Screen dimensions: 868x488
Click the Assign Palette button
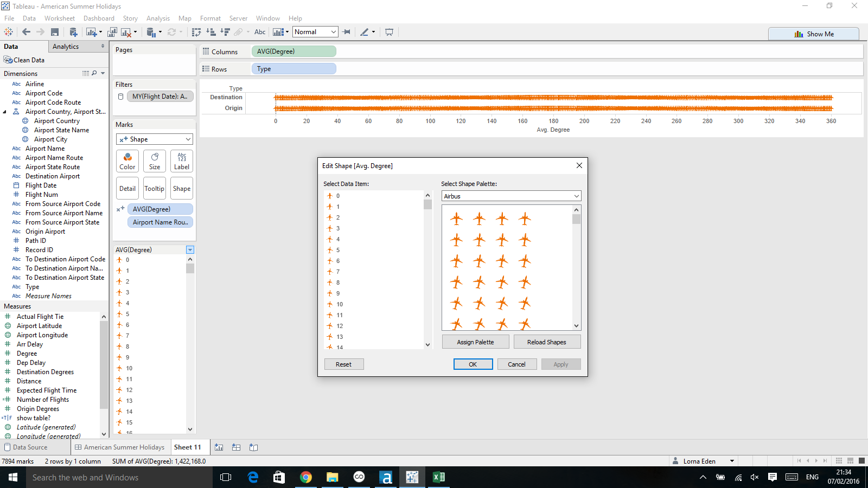coord(475,342)
